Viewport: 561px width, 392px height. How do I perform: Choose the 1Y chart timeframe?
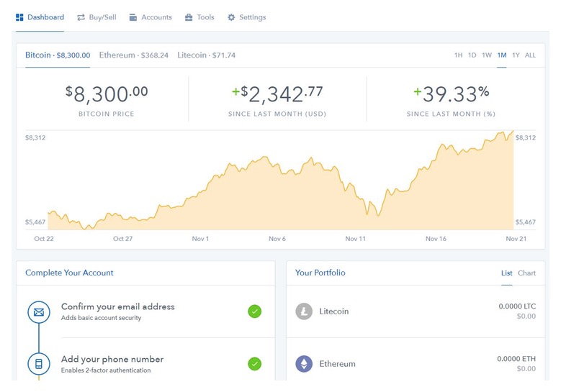pyautogui.click(x=516, y=55)
